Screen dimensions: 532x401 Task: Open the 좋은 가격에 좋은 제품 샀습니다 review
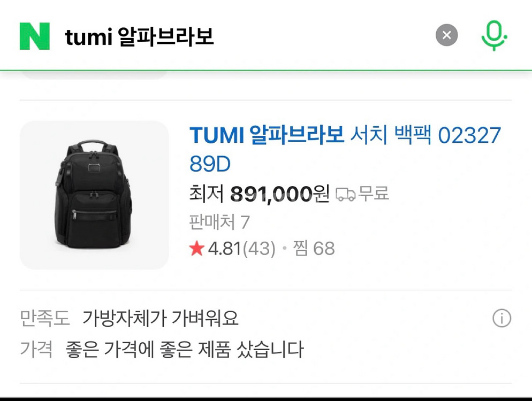point(185,349)
